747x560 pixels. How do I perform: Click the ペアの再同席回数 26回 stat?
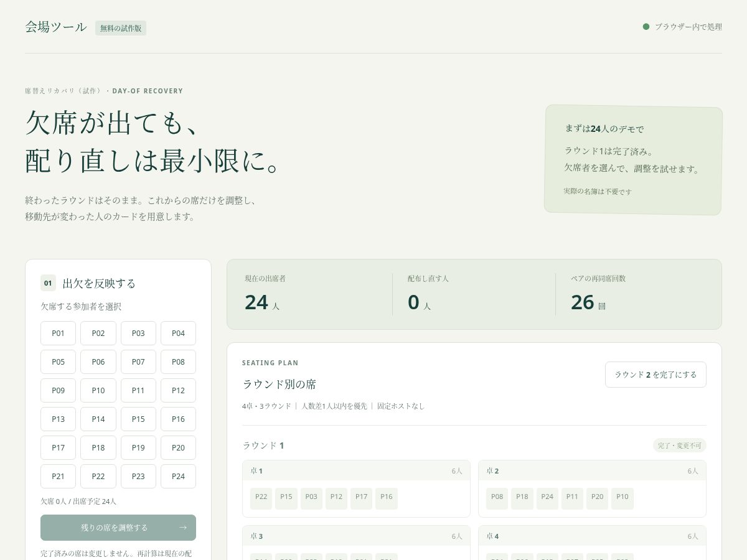(637, 294)
